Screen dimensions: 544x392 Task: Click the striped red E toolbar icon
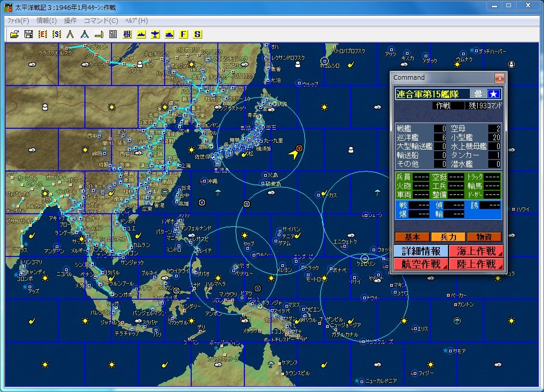pos(43,34)
